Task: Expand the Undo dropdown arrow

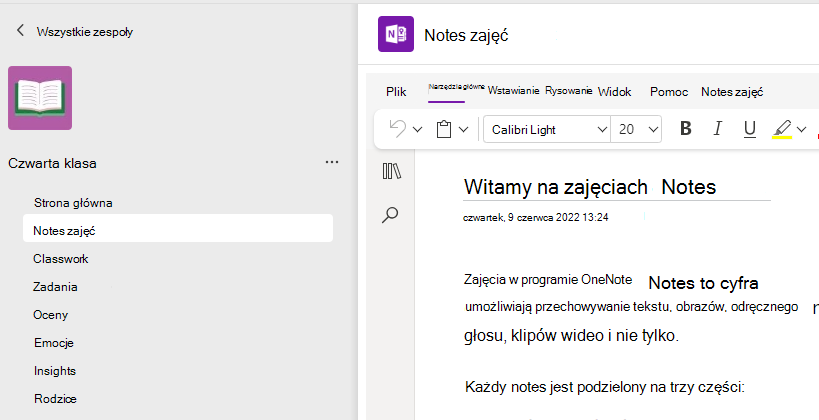Action: pos(417,130)
